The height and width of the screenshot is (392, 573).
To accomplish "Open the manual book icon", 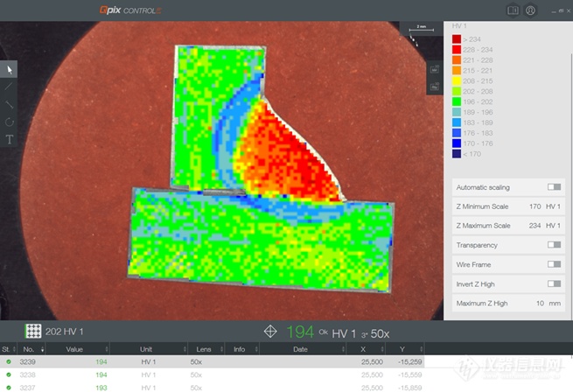I will pyautogui.click(x=513, y=10).
